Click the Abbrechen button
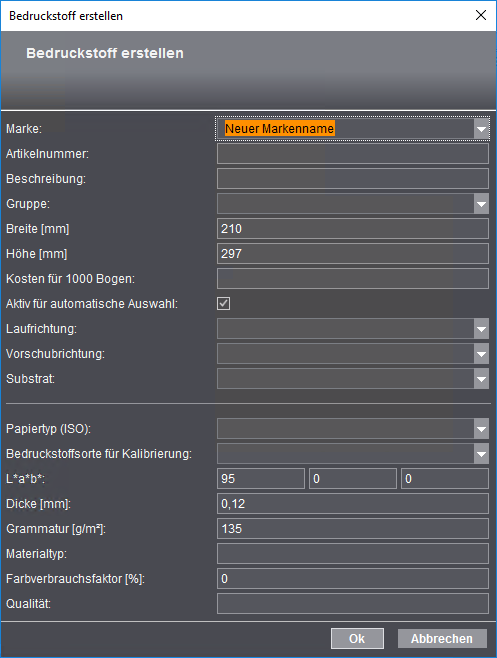497x658 pixels. pyautogui.click(x=442, y=638)
